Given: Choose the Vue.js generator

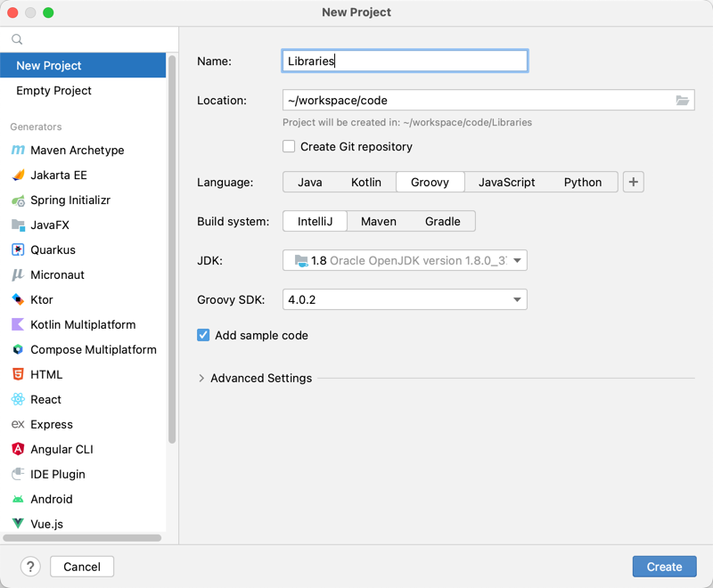Looking at the screenshot, I should point(83,524).
